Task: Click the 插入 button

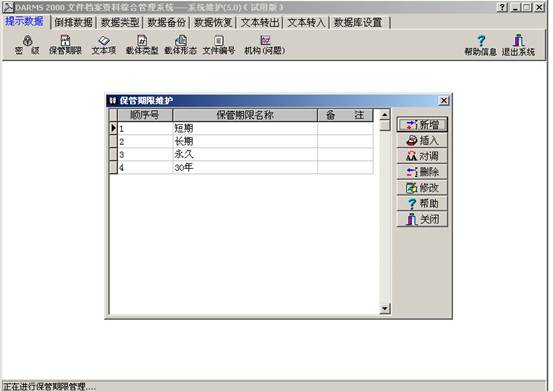Action: [x=422, y=140]
